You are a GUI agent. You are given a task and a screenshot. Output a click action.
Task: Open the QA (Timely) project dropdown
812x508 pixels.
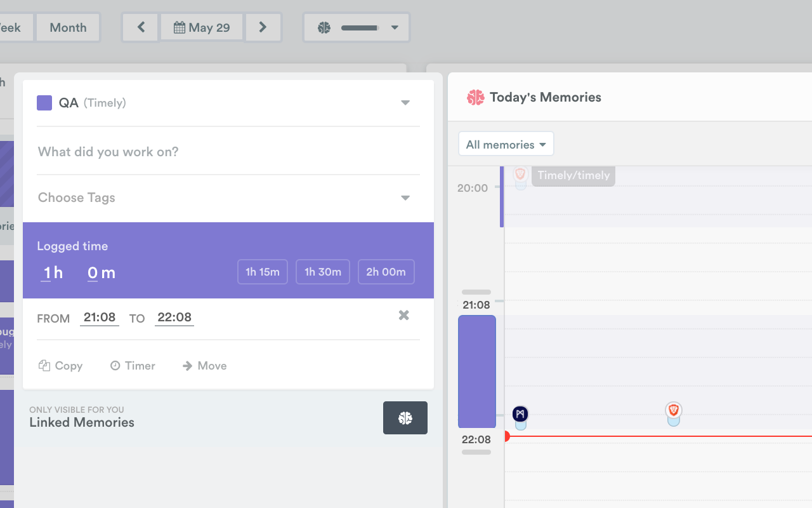click(405, 102)
